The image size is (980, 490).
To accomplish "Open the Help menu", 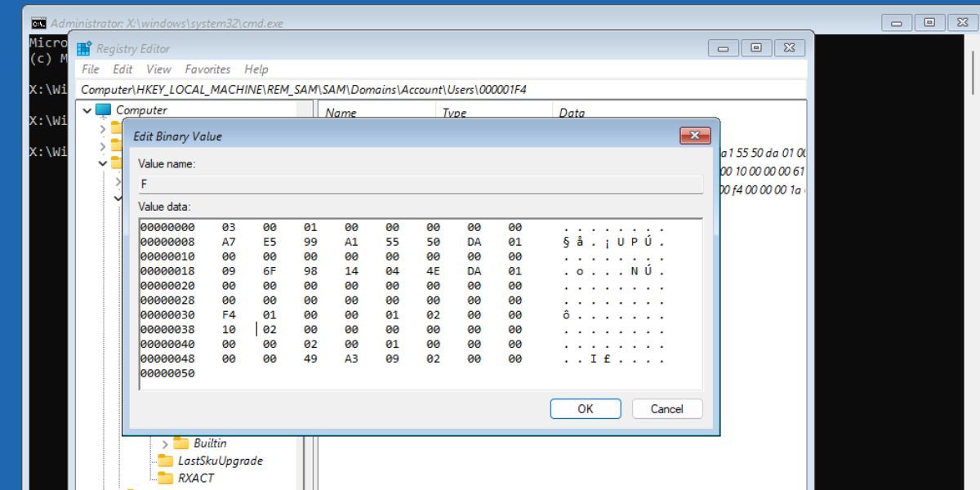I will tap(256, 69).
